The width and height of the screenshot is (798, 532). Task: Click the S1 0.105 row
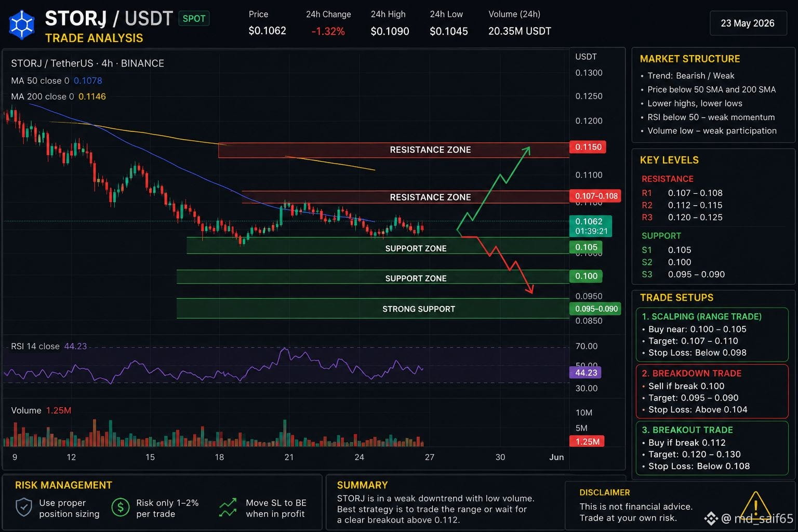click(x=667, y=250)
